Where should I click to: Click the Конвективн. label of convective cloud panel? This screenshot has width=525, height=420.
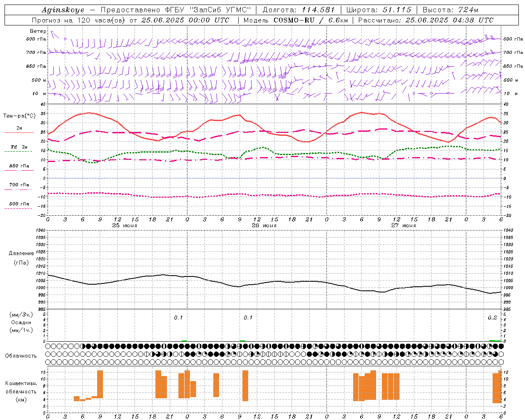coord(21,383)
